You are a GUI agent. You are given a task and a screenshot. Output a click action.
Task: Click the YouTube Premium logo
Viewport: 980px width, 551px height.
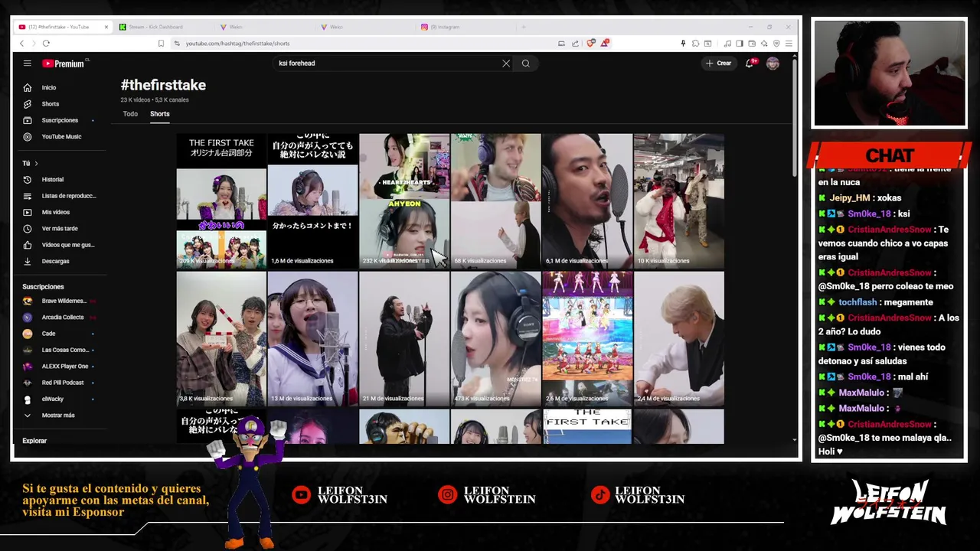(65, 64)
